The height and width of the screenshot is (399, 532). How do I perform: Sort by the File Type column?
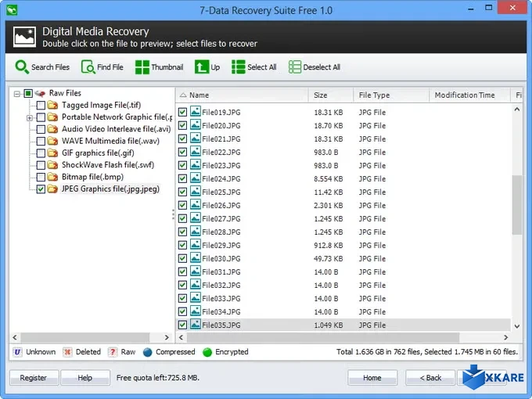tap(391, 95)
